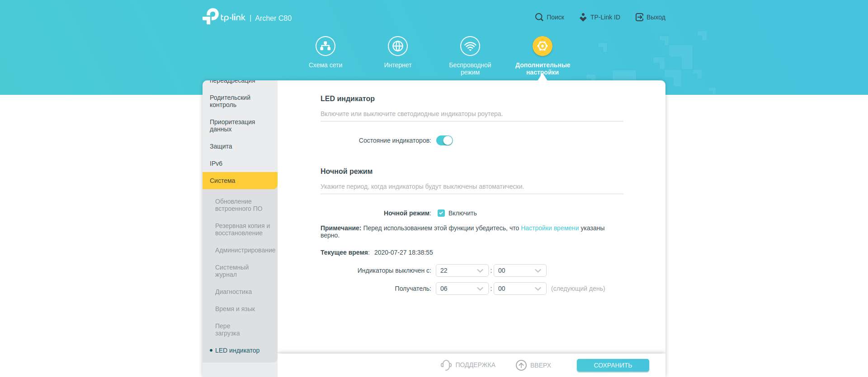This screenshot has width=868, height=377.
Task: Click the Интернет globe icon
Action: pyautogui.click(x=397, y=46)
